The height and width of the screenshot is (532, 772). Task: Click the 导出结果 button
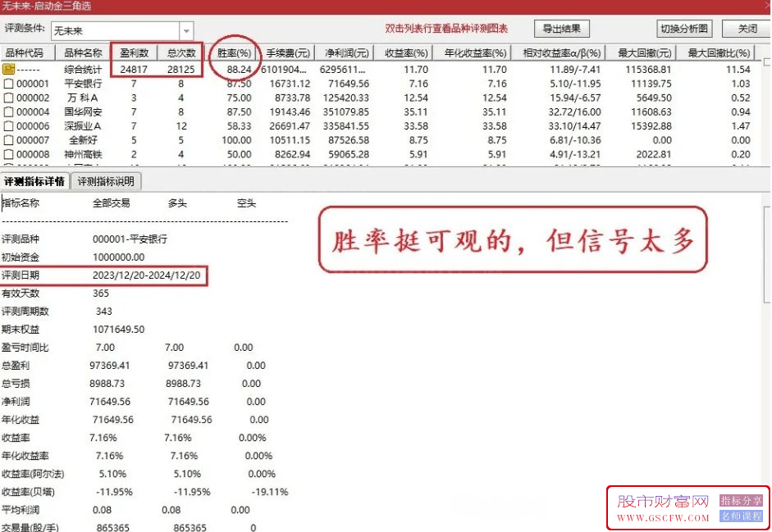pos(562,29)
